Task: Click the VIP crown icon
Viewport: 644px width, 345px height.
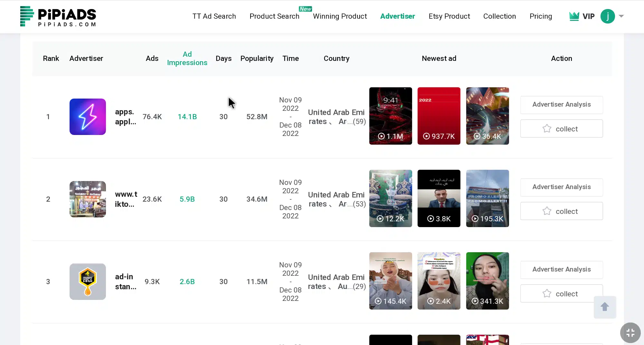Action: coord(574,16)
